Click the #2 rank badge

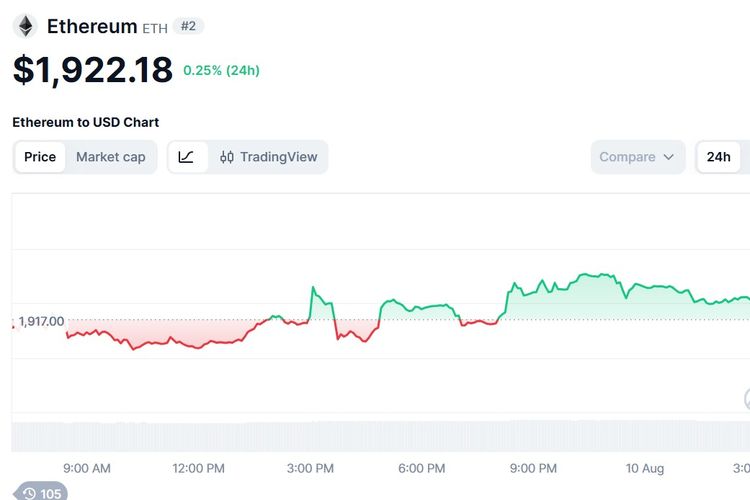(188, 26)
